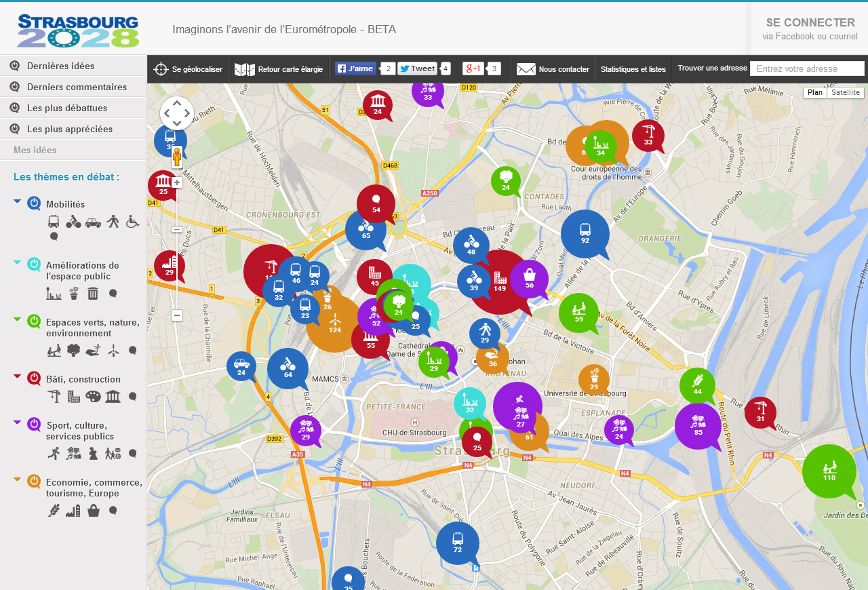Screen dimensions: 868x590
Task: Select the bus icon under Mobilités
Action: click(54, 222)
